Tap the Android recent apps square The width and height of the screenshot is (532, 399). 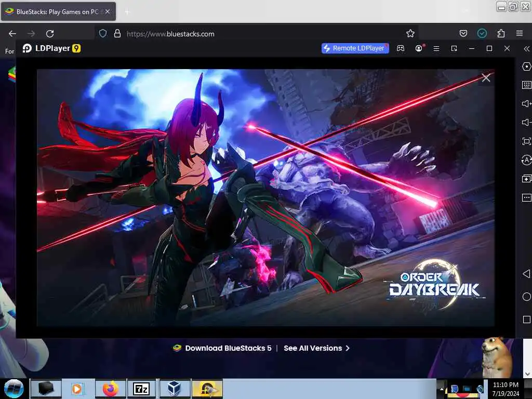(x=527, y=320)
